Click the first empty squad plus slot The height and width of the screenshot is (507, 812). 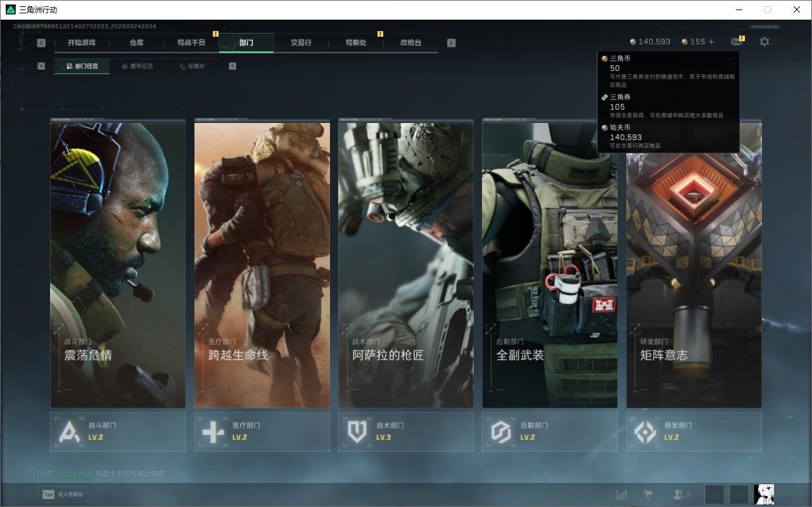pos(714,494)
